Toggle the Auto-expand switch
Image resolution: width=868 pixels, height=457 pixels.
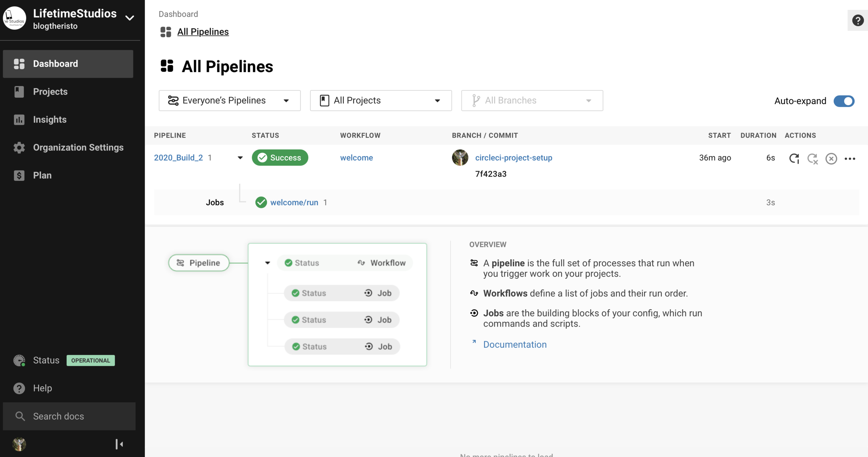click(844, 101)
